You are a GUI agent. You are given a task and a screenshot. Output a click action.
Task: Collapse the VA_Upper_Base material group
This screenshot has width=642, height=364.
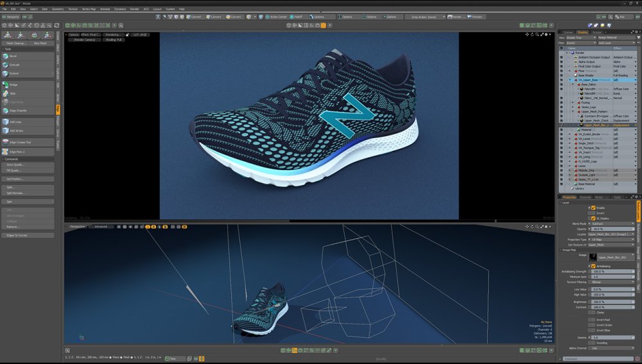tap(570, 80)
